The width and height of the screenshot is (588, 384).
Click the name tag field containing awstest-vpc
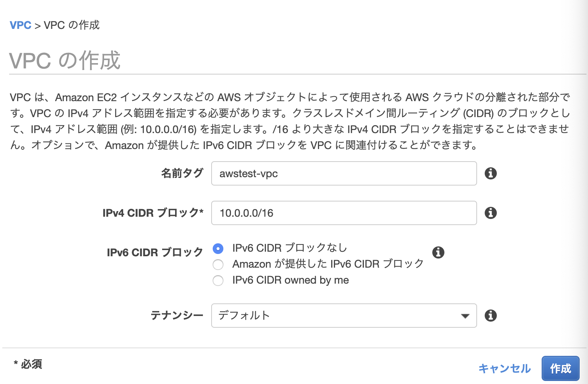coord(343,173)
